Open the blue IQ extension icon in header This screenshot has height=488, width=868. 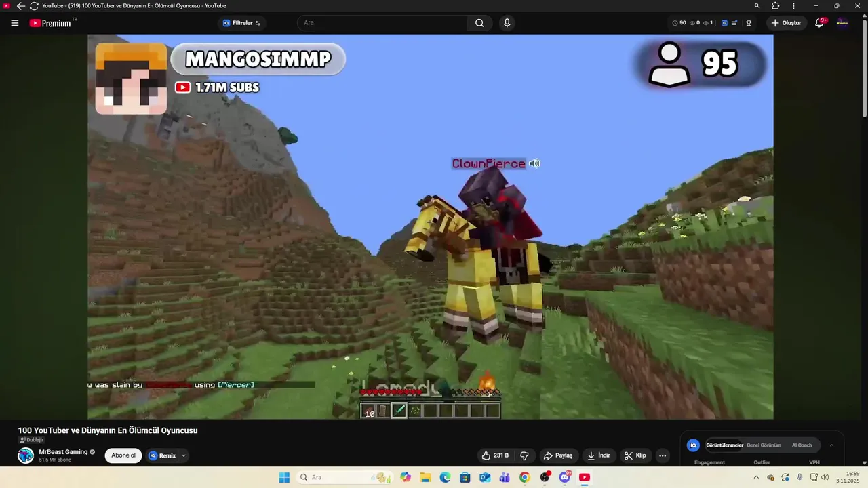(724, 23)
